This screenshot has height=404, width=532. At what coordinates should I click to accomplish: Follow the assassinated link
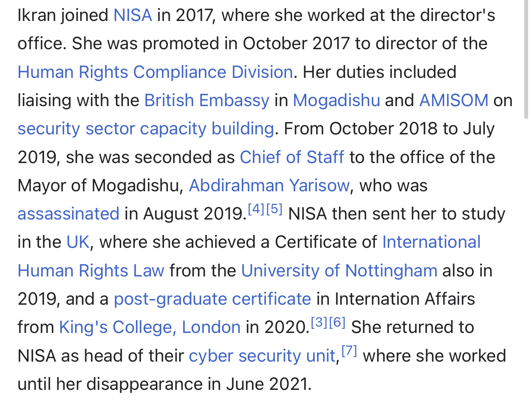tap(69, 214)
